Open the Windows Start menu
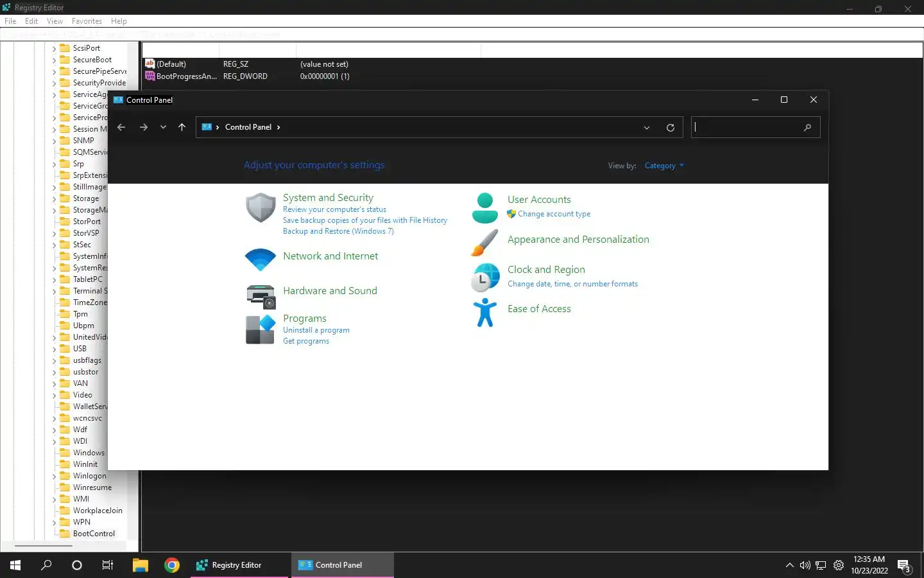The image size is (924, 578). tap(15, 565)
